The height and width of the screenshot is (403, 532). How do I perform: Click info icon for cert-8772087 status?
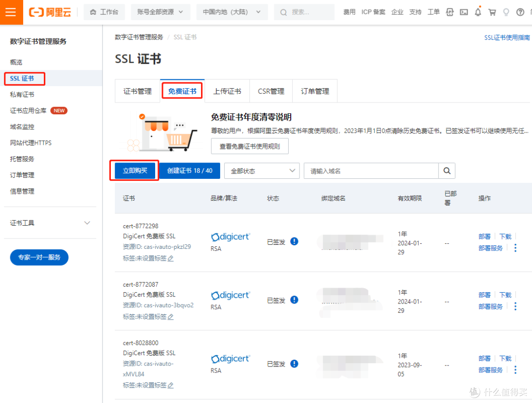[x=294, y=300]
